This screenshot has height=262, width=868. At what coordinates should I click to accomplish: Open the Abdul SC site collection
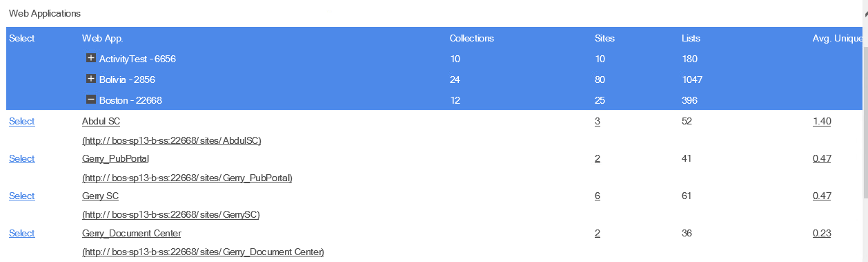pyautogui.click(x=101, y=122)
